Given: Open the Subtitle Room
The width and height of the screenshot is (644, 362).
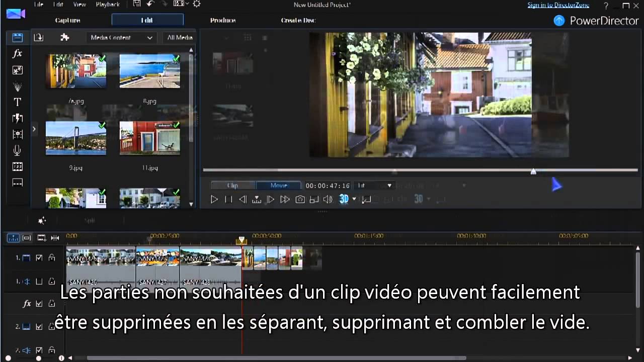Looking at the screenshot, I should point(18,183).
